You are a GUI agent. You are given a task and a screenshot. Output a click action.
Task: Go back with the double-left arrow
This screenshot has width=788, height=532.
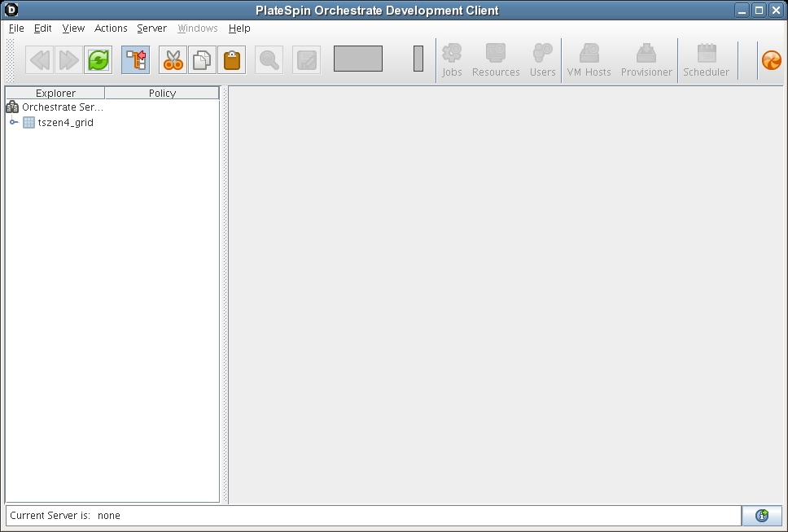40,60
